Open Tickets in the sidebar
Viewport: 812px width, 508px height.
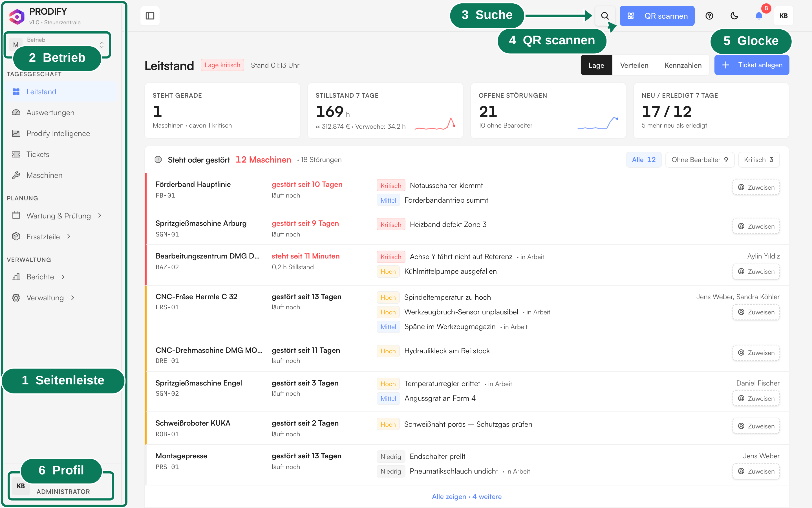pyautogui.click(x=61, y=154)
